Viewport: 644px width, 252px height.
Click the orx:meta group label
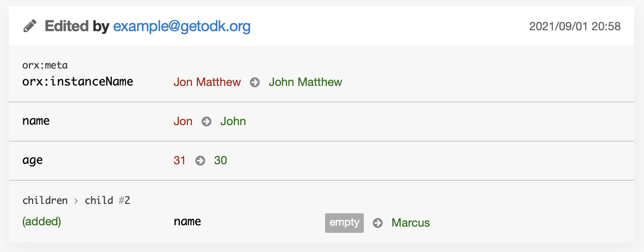point(45,65)
